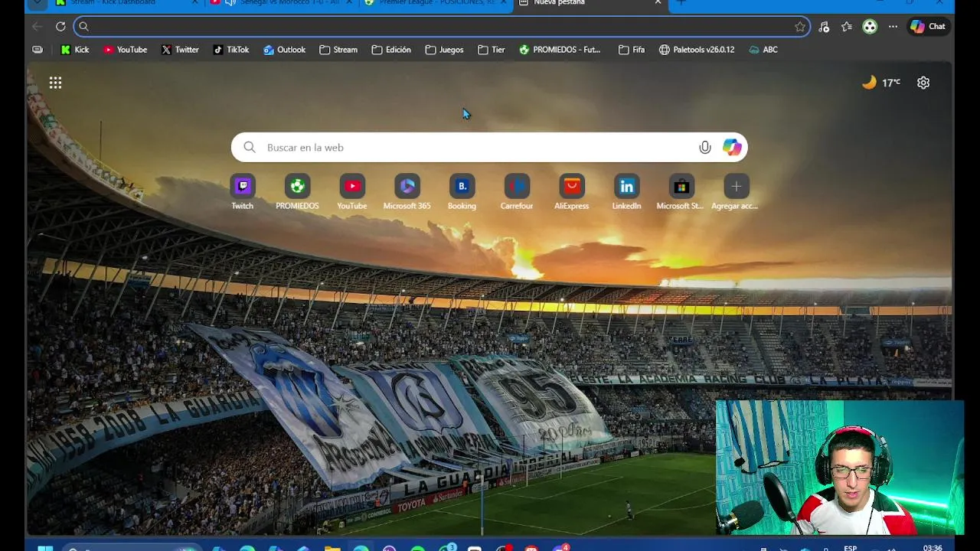Click the search magnifier in web search box

250,148
